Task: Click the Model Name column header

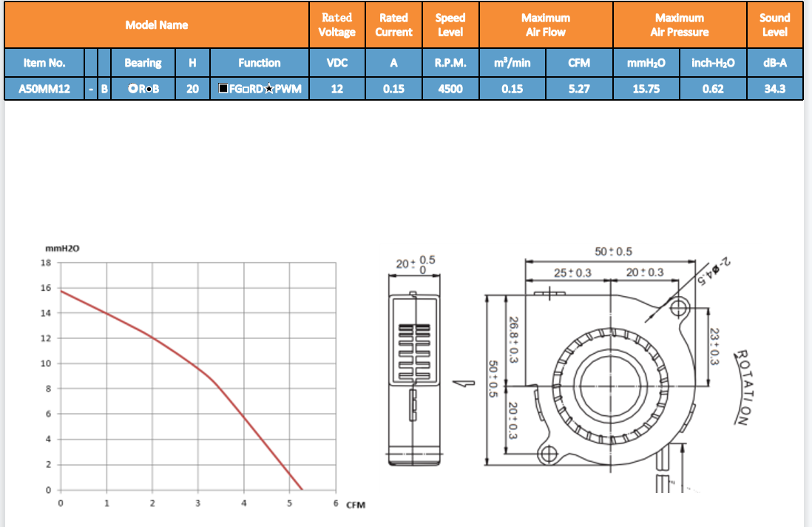Action: pyautogui.click(x=157, y=25)
